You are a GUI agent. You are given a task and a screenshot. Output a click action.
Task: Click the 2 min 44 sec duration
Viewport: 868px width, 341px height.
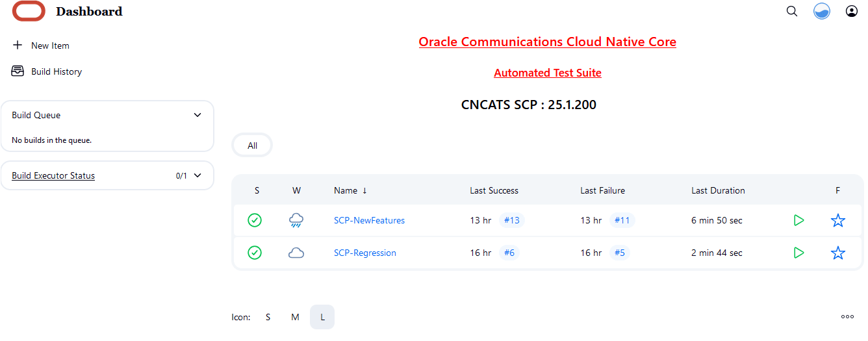[717, 253]
